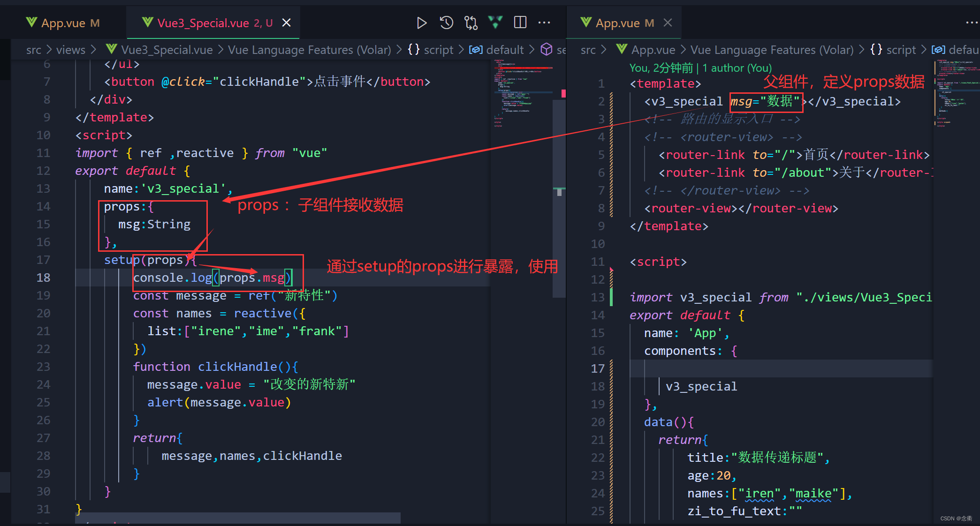
Task: Click 'views' folder in left breadcrumb
Action: tap(70, 50)
